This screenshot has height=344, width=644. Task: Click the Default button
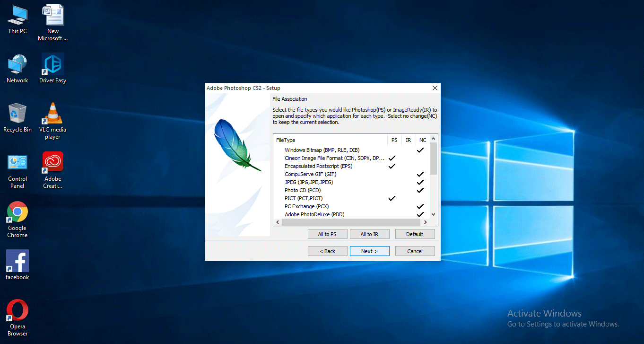415,234
